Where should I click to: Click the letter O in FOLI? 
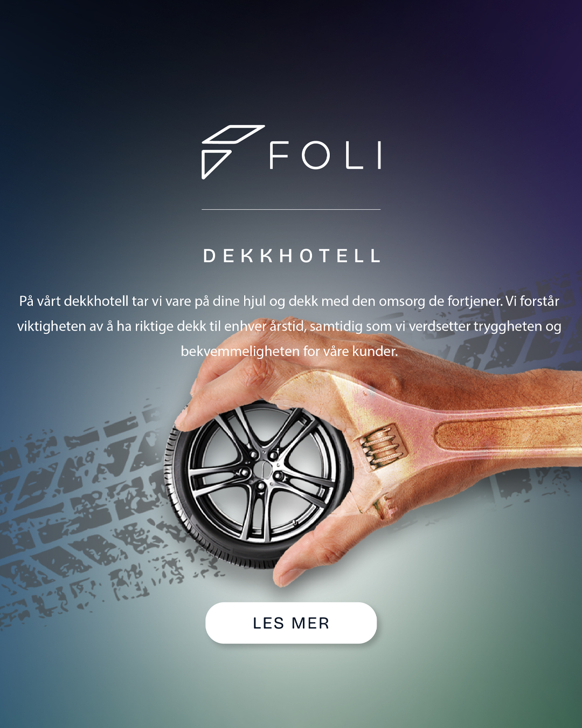[x=316, y=155]
